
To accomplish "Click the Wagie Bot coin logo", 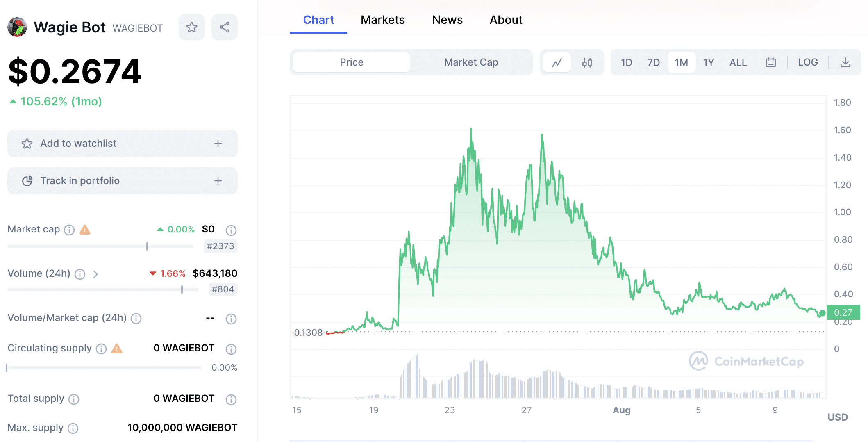I will [17, 27].
